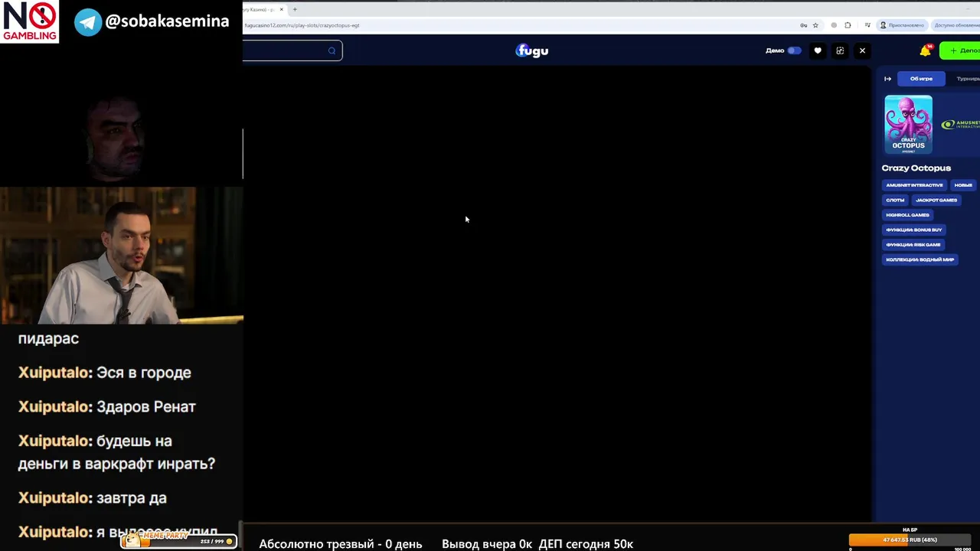Click the fugu logo in the site header
This screenshot has width=980, height=551.
(532, 51)
